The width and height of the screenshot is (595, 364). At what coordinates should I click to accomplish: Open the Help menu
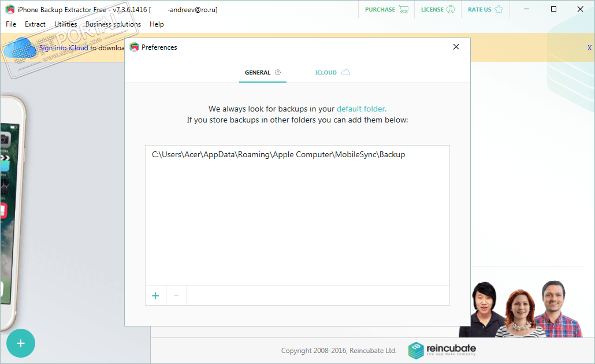click(x=157, y=24)
